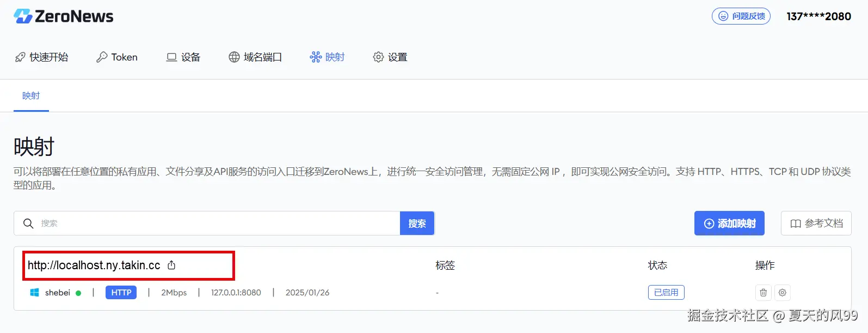Viewport: 868px width, 333px height.
Task: Click the smiley icon in 问题反馈
Action: (x=723, y=16)
